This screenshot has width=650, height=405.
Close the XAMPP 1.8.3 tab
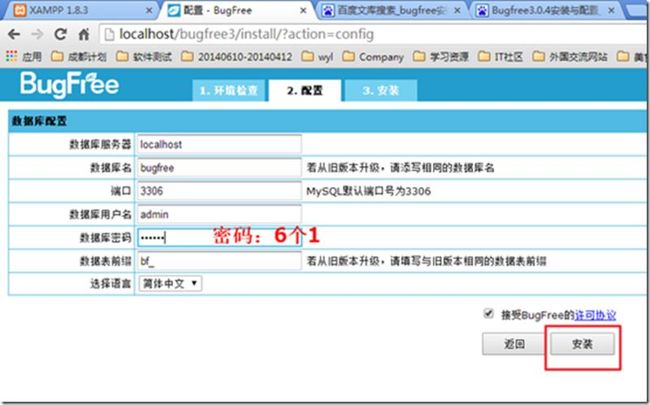[149, 11]
